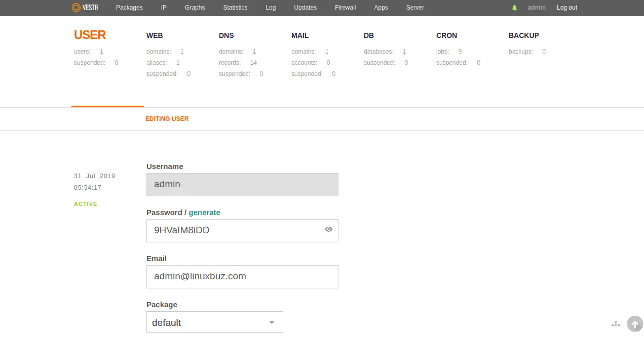Click the generate password link
This screenshot has height=338, width=644.
tap(204, 213)
